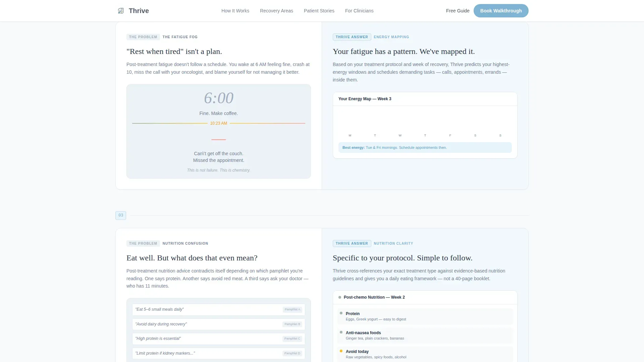Viewport: 644px width, 362px height.
Task: Click the Protein nutrition item
Action: coord(425,316)
